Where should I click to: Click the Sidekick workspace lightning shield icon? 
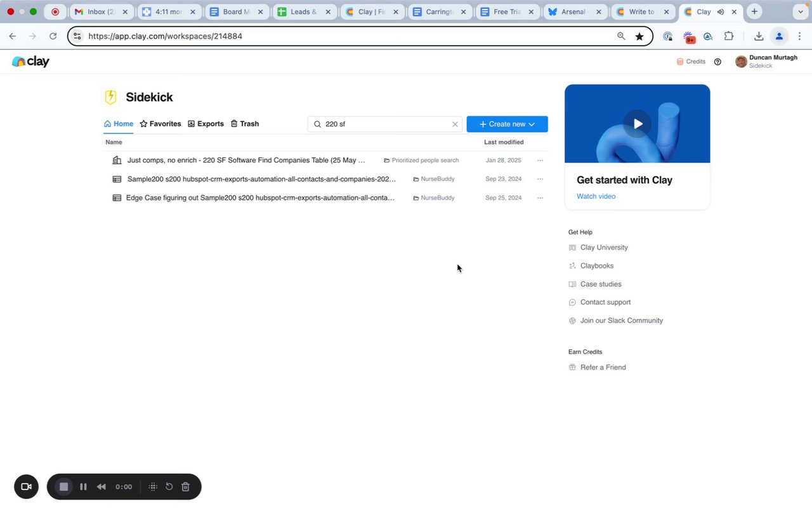click(110, 97)
